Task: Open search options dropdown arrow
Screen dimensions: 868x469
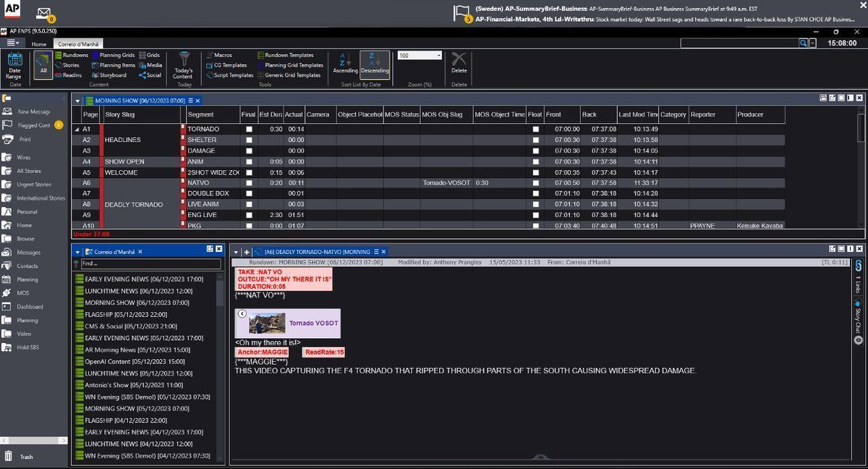Action: [813, 43]
